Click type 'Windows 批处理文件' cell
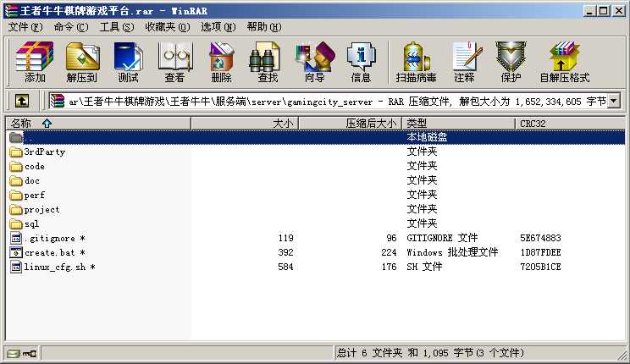The width and height of the screenshot is (630, 364). 452,252
